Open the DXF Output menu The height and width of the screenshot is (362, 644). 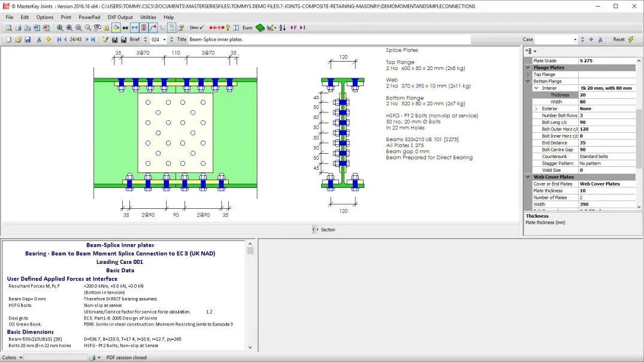click(x=120, y=17)
